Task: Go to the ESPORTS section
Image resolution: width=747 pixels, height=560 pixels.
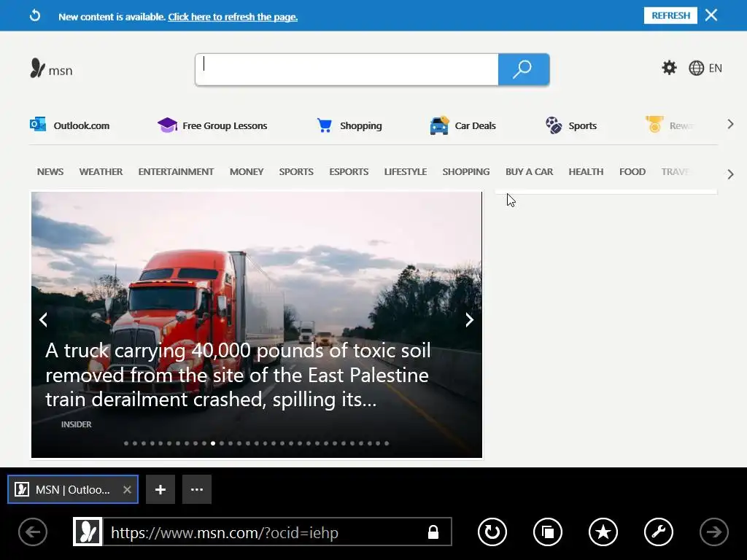Action: tap(349, 171)
